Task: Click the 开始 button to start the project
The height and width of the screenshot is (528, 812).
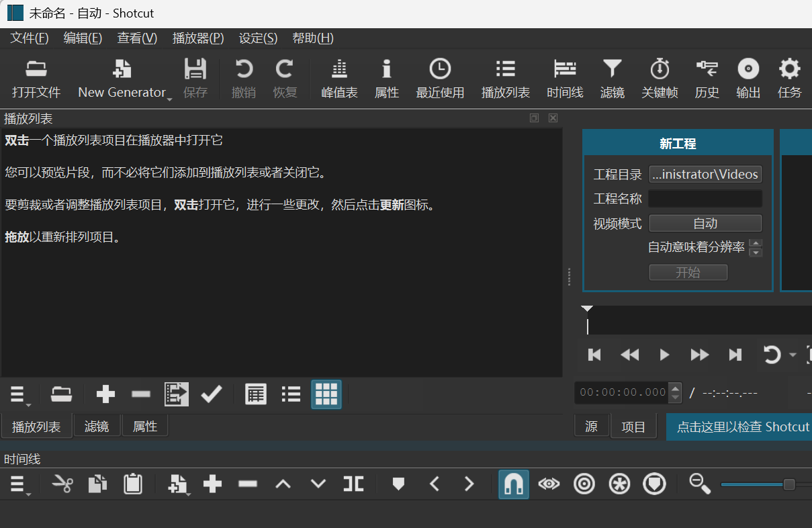Action: pos(688,272)
